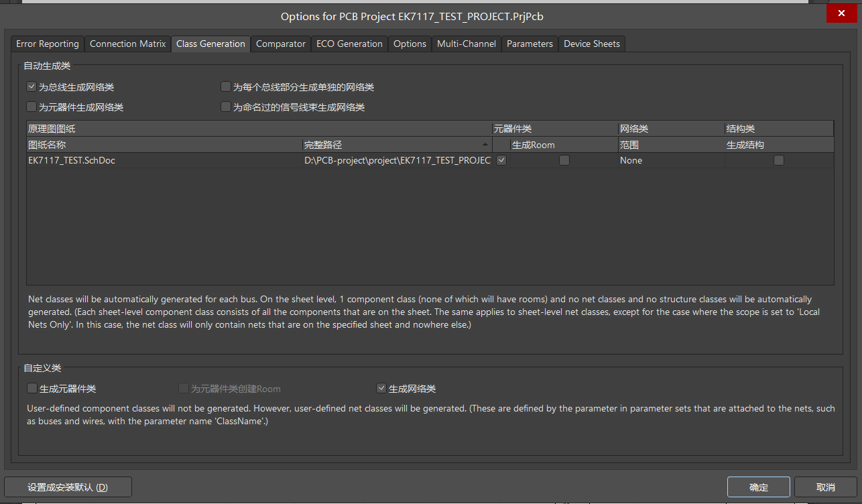Select the Class Generation tab
Image resolution: width=862 pixels, height=504 pixels.
click(x=210, y=44)
